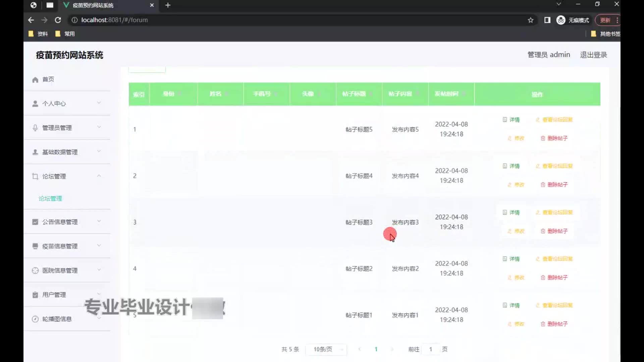The height and width of the screenshot is (362, 644).
Task: Click the 个人中心 person icon
Action: pos(35,104)
